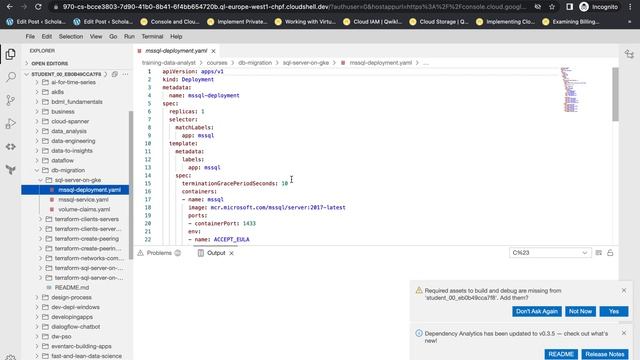This screenshot has width=640, height=360.
Task: Expand the dialogflow-chatbot folder
Action: 76,327
